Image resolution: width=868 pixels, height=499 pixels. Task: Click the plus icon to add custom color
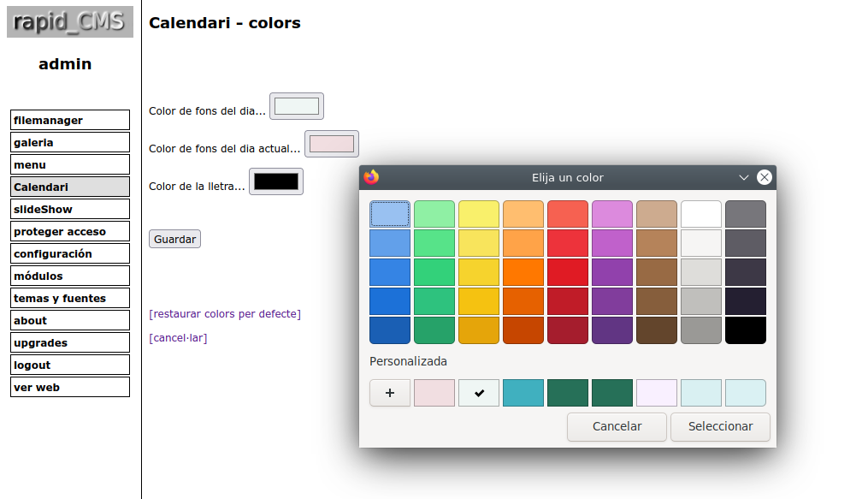click(x=390, y=393)
